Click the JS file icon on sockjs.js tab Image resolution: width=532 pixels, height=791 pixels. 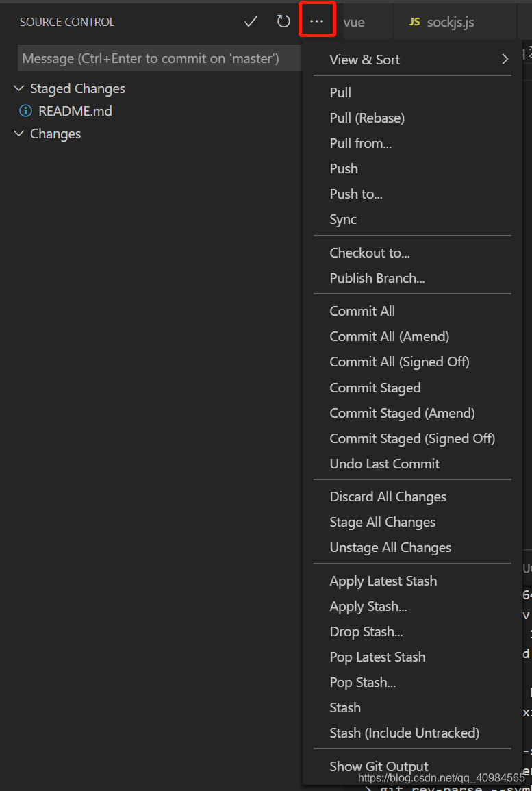[414, 21]
